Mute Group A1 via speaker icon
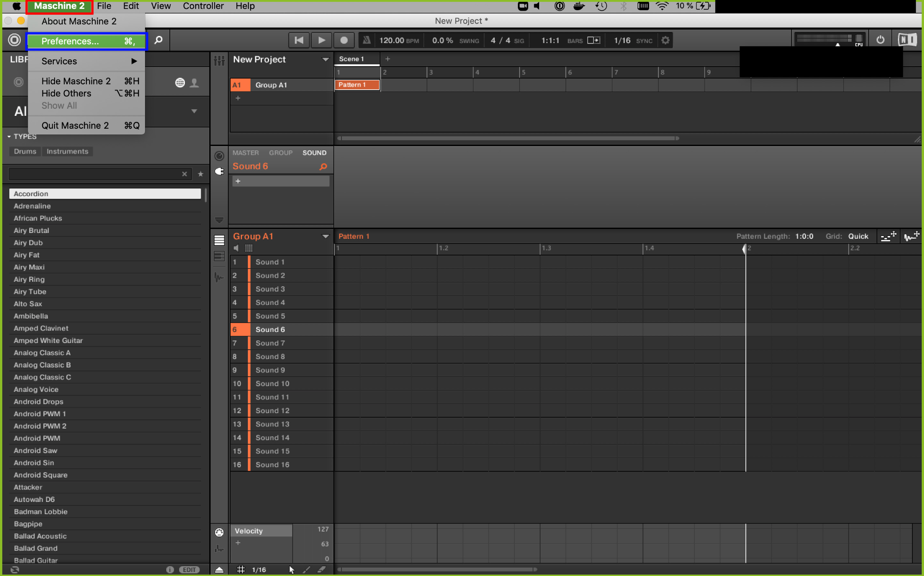Image resolution: width=924 pixels, height=576 pixels. click(x=236, y=248)
